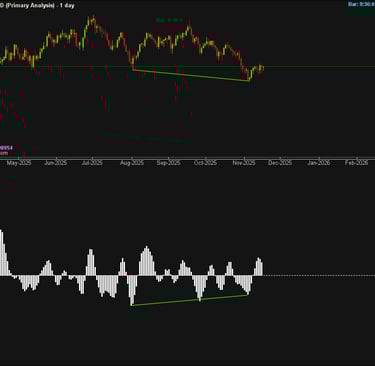Click the Dec-2025 date label

pos(280,163)
